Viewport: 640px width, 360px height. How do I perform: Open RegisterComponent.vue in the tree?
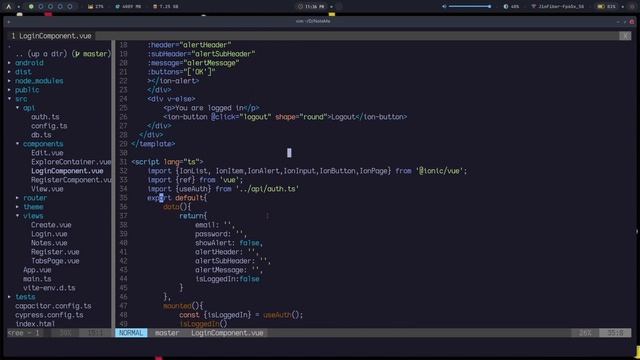[71, 180]
